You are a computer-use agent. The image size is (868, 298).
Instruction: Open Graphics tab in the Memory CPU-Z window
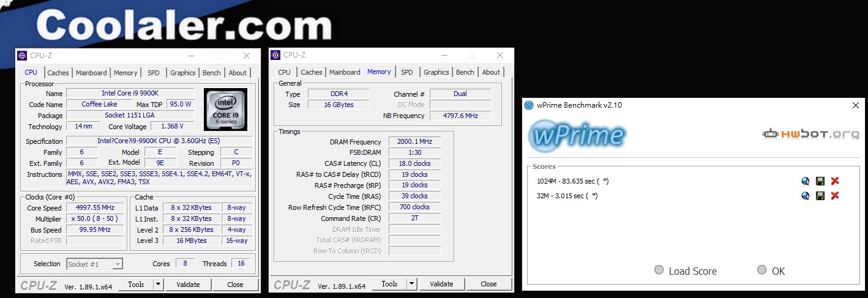(436, 72)
